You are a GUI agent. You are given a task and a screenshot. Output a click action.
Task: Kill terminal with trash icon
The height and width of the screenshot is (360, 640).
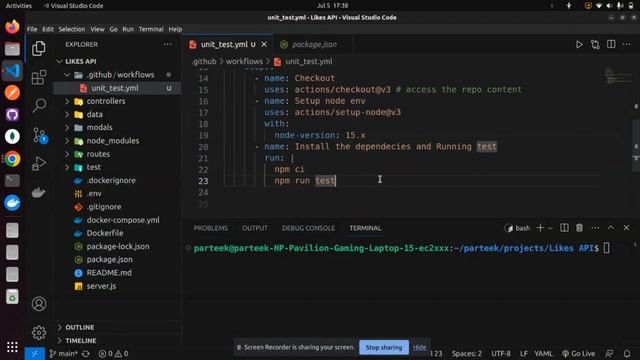579,228
